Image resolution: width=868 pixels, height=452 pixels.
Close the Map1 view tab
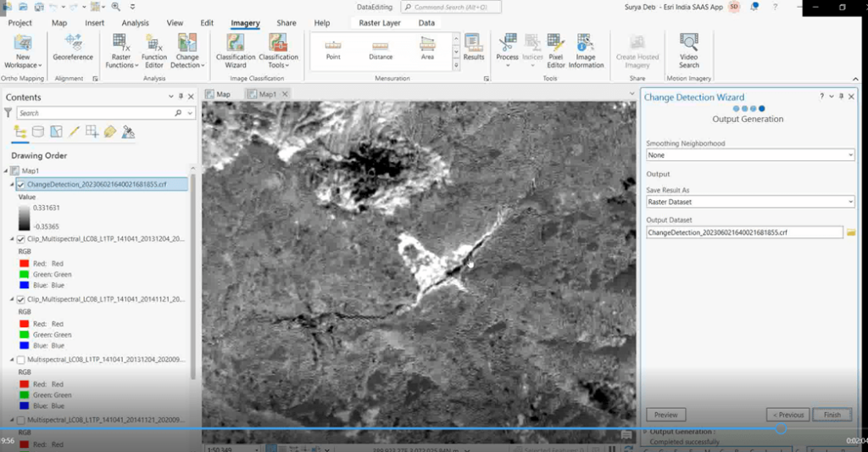(x=285, y=94)
